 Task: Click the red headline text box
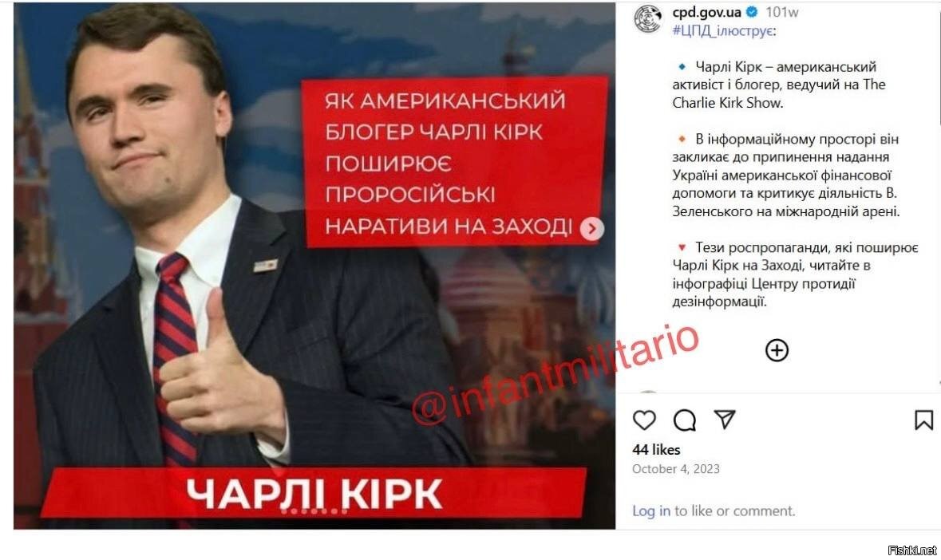tap(454, 163)
